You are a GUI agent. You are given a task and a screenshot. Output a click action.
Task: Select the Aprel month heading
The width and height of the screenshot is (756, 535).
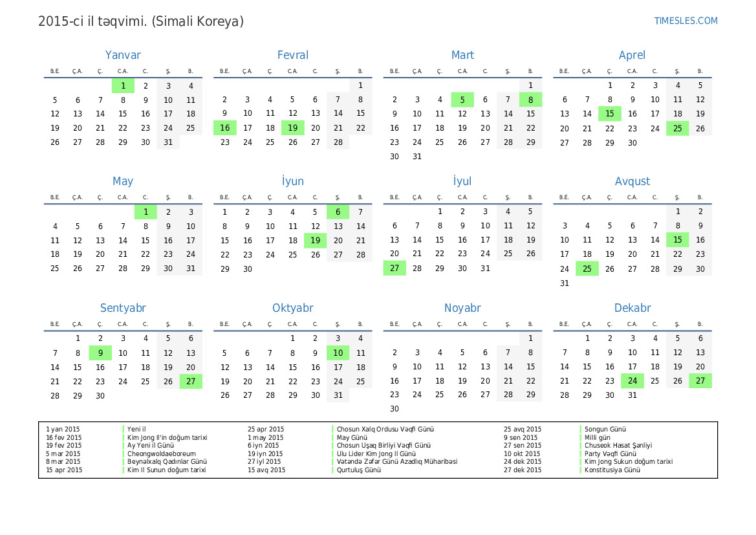(x=632, y=56)
